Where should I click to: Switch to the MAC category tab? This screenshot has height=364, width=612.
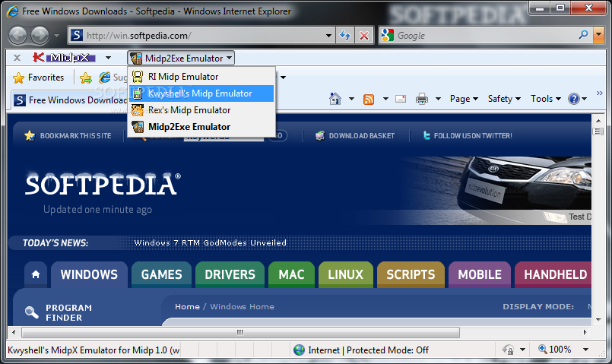pos(292,274)
